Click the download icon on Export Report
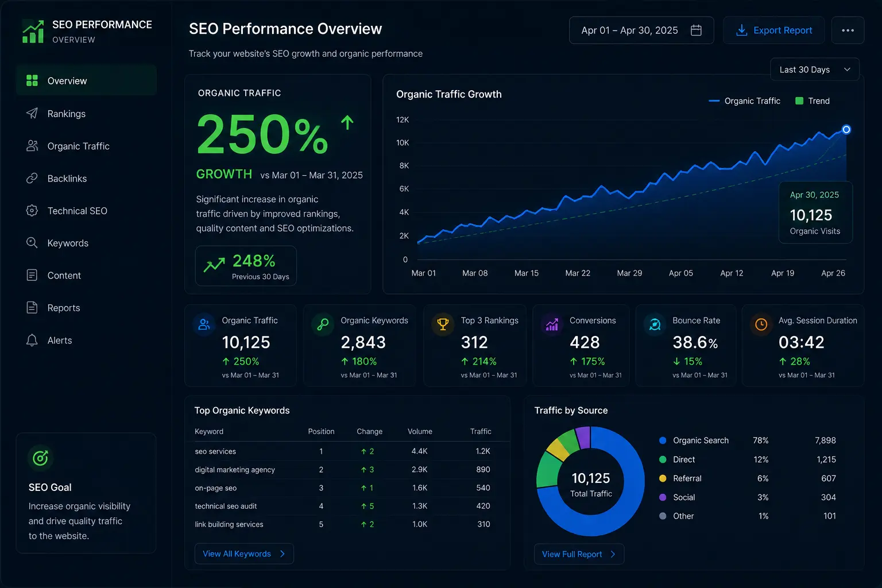The height and width of the screenshot is (588, 882). click(742, 30)
